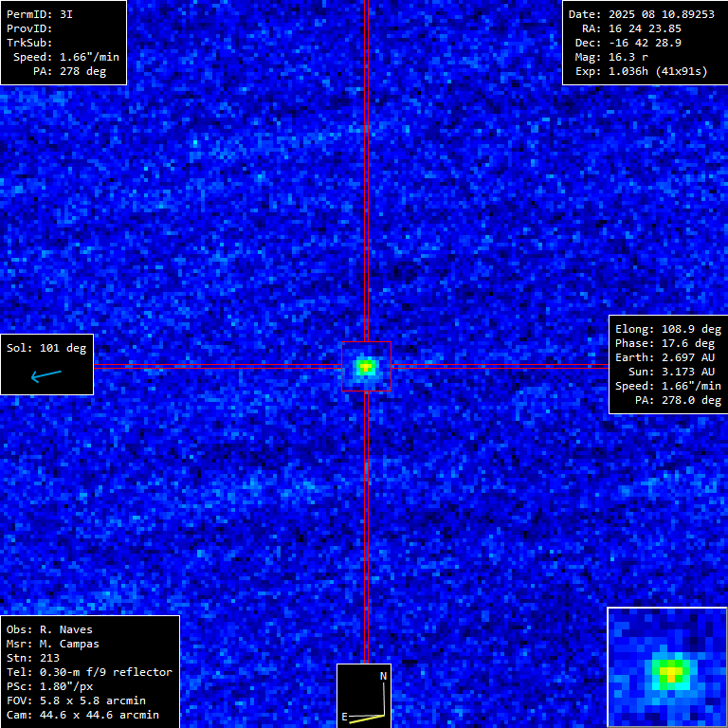Image resolution: width=728 pixels, height=728 pixels.
Task: Click the comet nucleus inside red box
Action: [x=366, y=367]
